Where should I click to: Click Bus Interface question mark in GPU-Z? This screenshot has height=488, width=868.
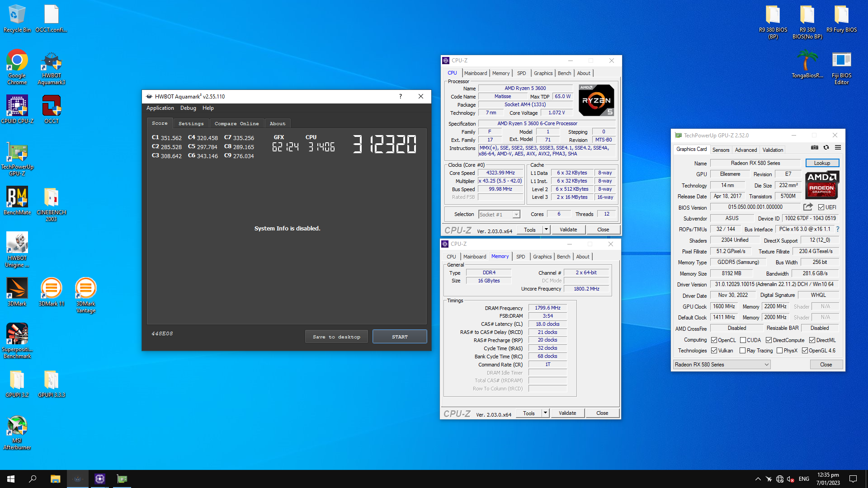click(837, 229)
